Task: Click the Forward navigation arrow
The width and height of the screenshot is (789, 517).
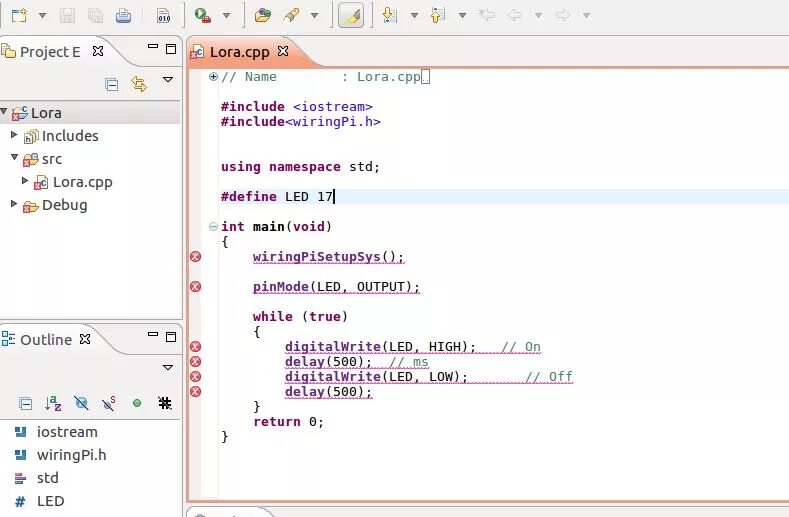Action: click(x=563, y=15)
